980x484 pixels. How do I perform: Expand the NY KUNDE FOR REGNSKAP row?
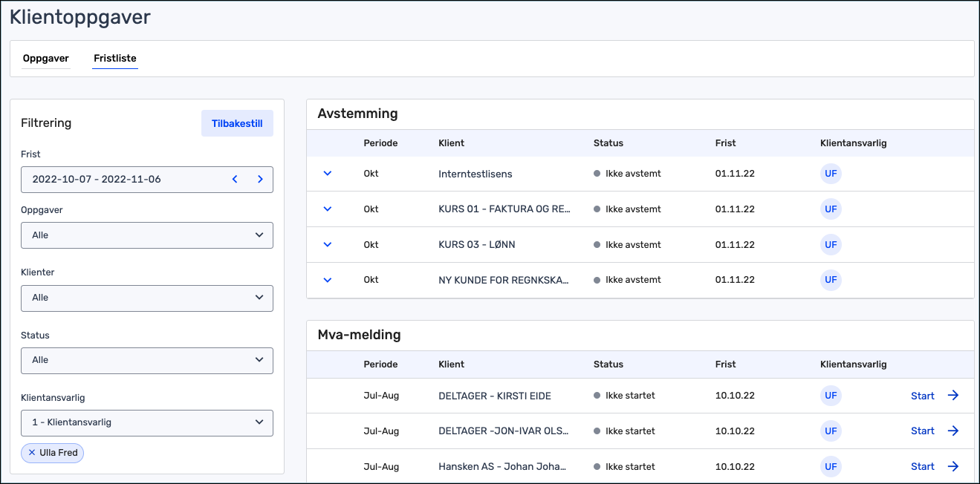[328, 280]
